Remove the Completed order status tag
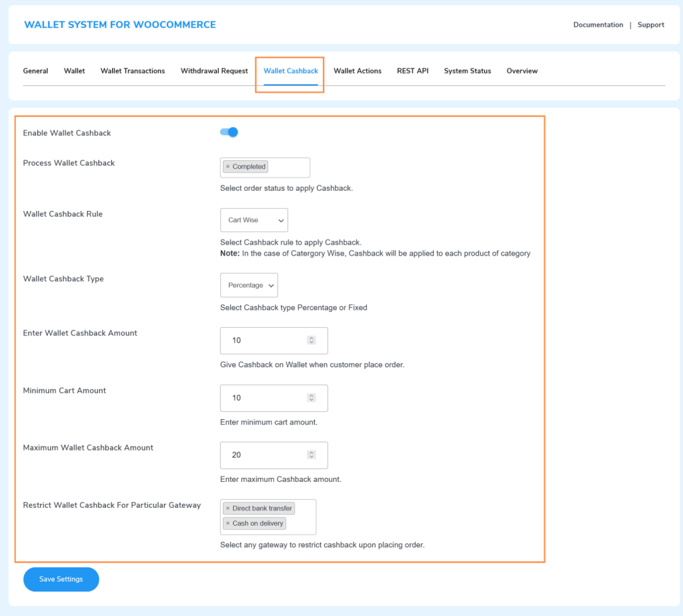 click(x=227, y=167)
